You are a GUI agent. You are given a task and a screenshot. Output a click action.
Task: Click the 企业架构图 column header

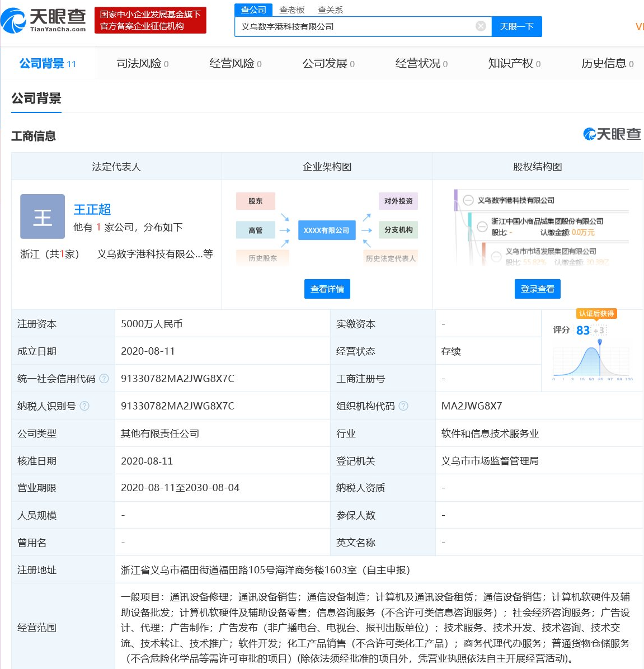tap(327, 166)
